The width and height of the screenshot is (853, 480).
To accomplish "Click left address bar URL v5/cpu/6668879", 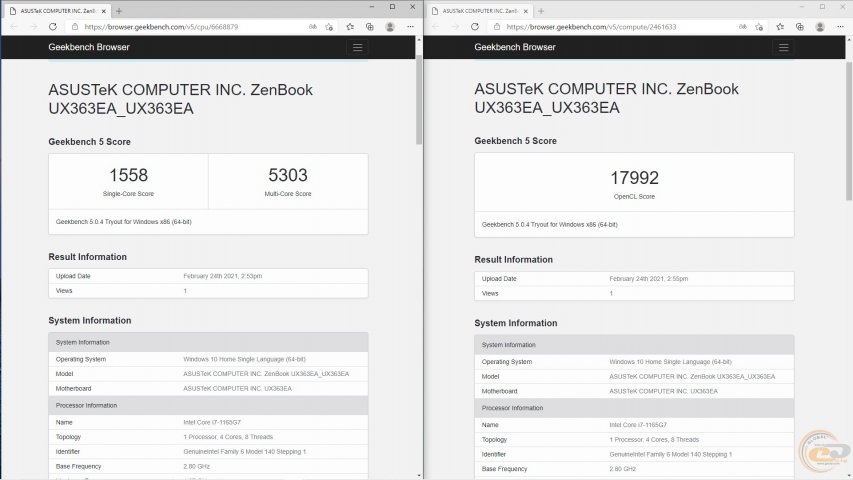I will (161, 27).
